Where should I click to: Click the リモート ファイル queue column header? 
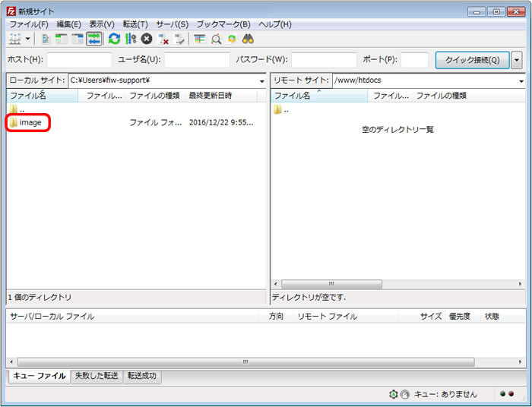pyautogui.click(x=345, y=317)
